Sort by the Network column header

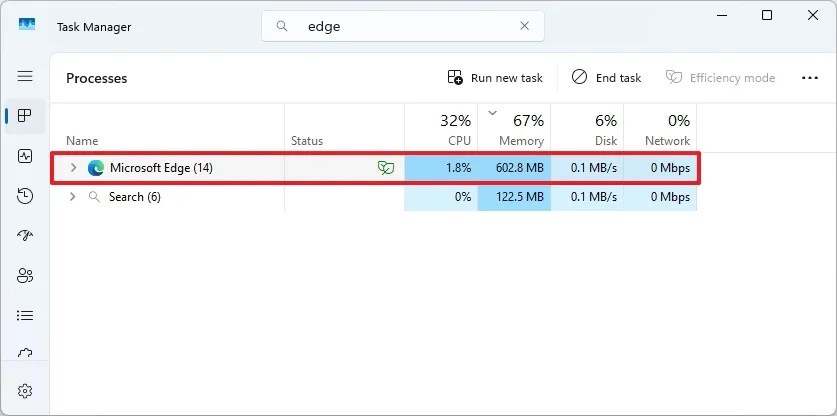coord(660,129)
